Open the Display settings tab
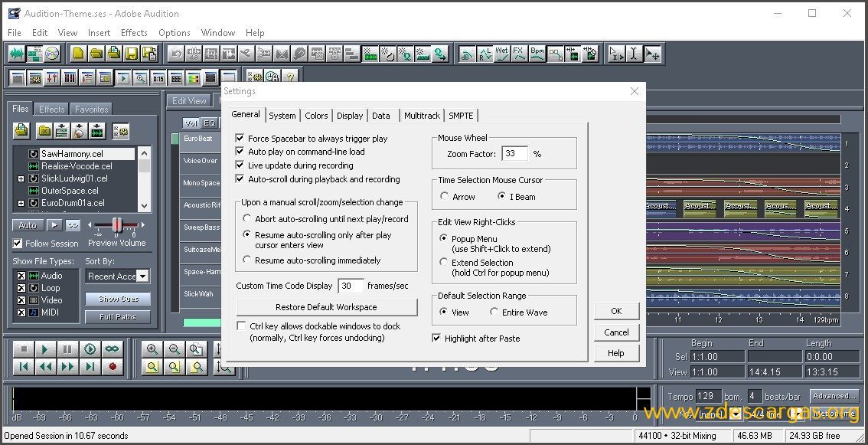The height and width of the screenshot is (445, 868). [x=350, y=115]
